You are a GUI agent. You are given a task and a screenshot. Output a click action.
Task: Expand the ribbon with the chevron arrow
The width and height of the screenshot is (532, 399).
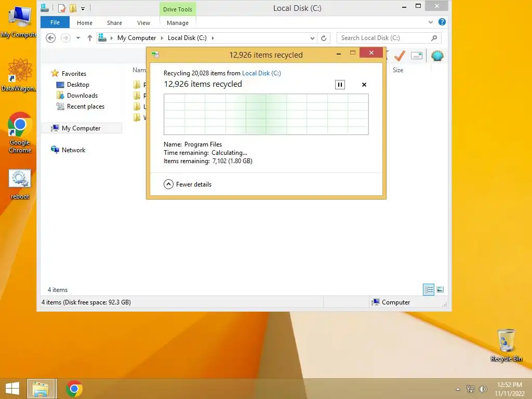[x=431, y=22]
